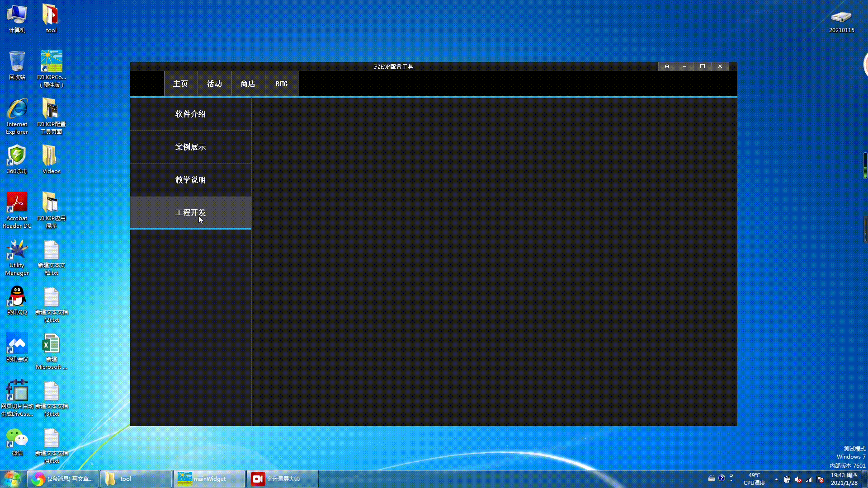Click 金舟录屏大师 taskbar button
This screenshot has height=488, width=868.
pyautogui.click(x=282, y=479)
